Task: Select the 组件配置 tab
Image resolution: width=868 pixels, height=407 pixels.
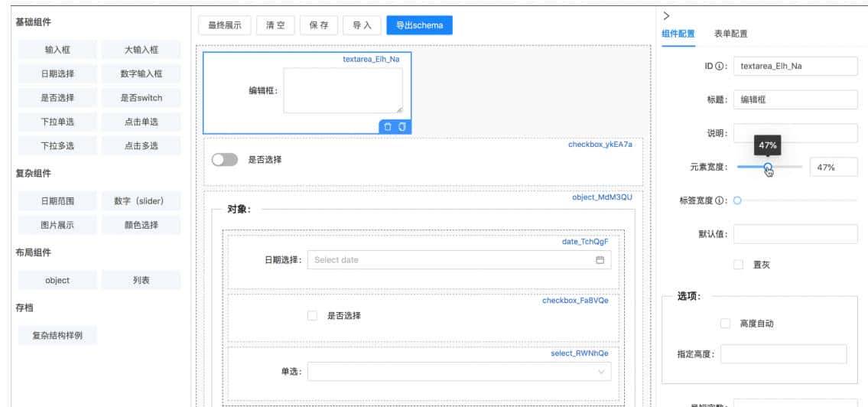Action: [x=678, y=34]
